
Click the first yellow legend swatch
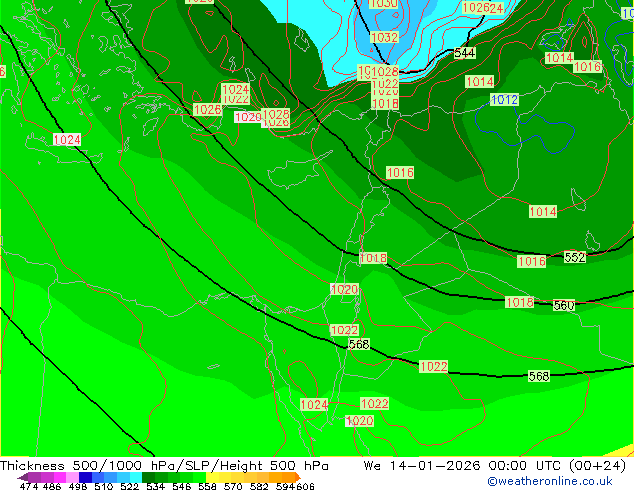[212, 477]
